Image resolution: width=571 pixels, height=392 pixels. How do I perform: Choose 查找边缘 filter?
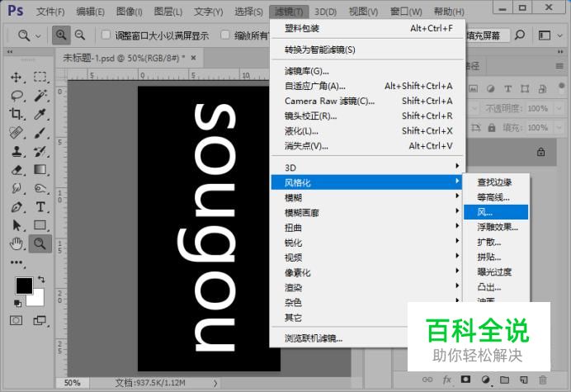496,182
